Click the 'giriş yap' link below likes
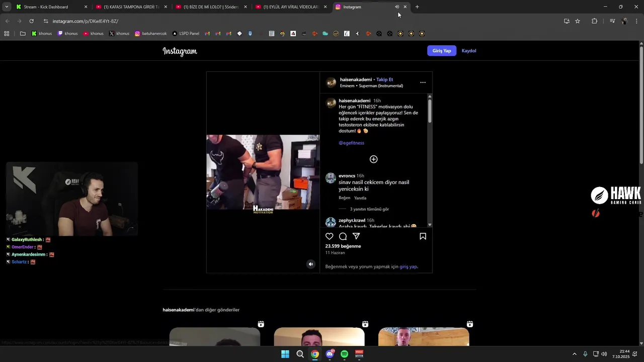This screenshot has width=644, height=362. point(408,266)
